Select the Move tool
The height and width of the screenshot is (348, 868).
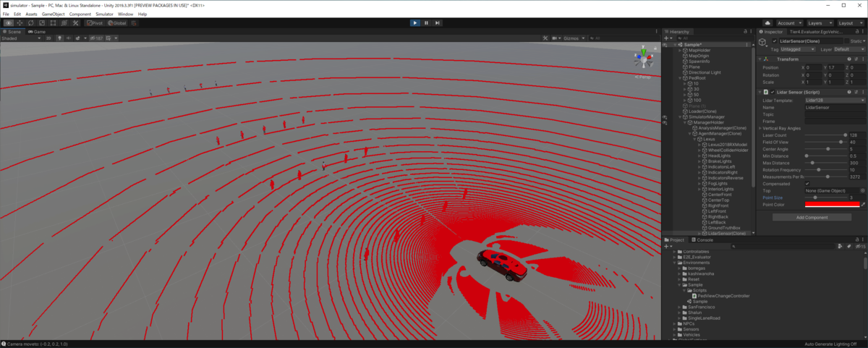20,23
